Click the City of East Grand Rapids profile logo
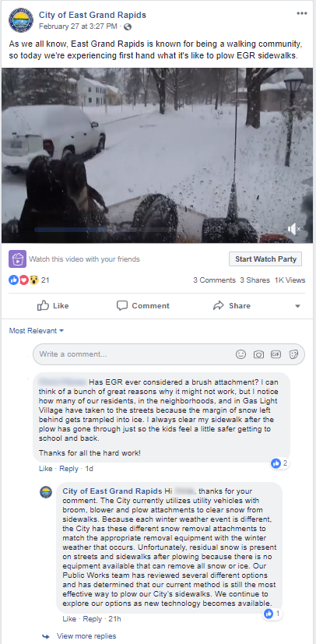Screen dimensions: 316x644 pyautogui.click(x=20, y=19)
